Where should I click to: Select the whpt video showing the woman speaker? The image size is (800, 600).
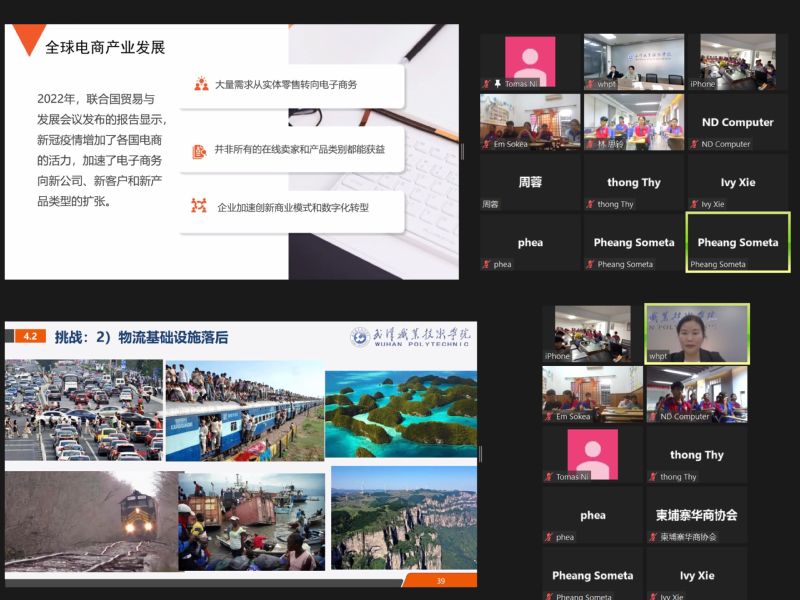pyautogui.click(x=696, y=333)
